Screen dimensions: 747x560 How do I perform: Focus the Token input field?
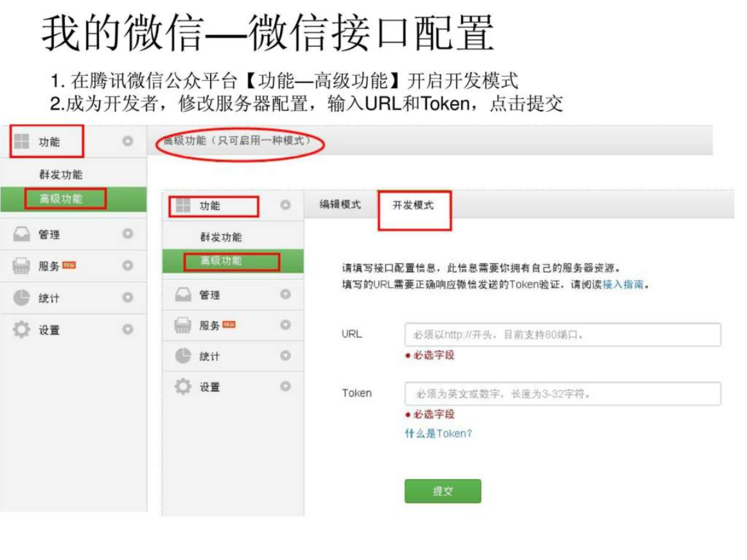click(563, 394)
